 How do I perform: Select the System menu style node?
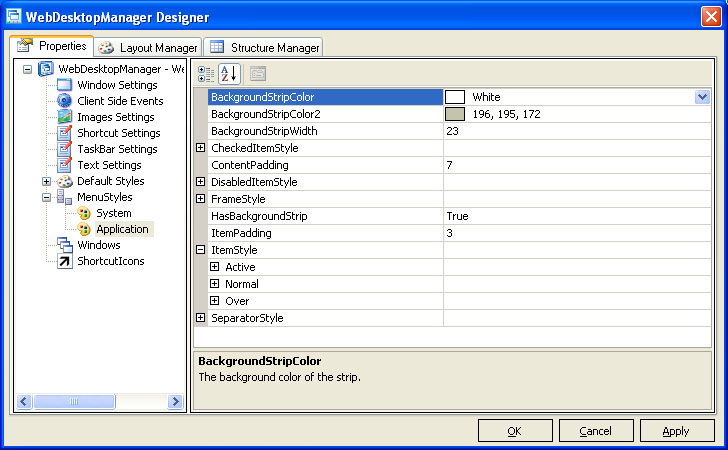coord(113,213)
